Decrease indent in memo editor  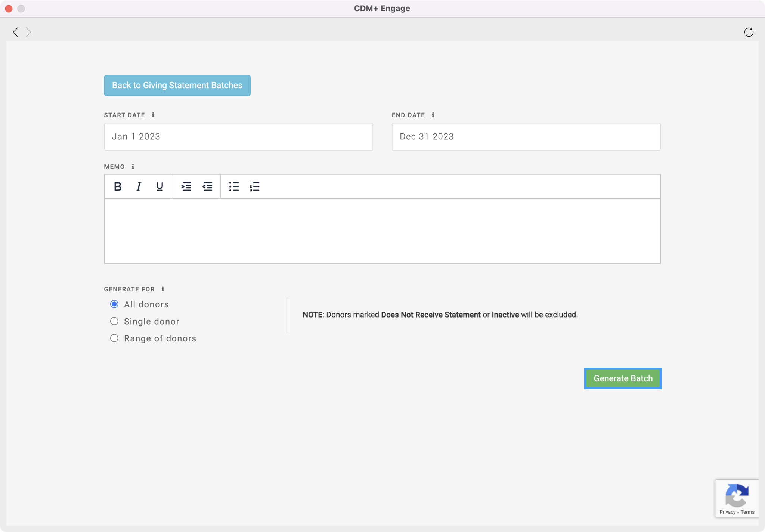[x=207, y=186]
